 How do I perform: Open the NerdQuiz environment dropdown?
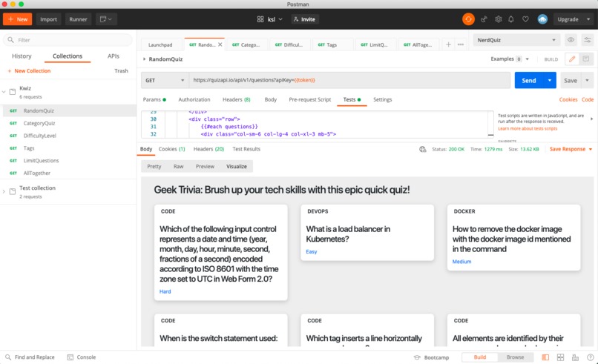coord(516,40)
